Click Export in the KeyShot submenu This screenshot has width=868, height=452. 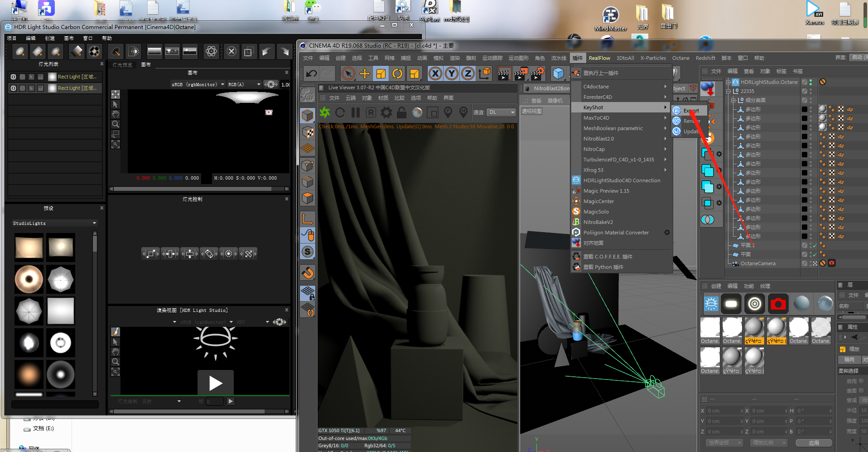pyautogui.click(x=690, y=110)
